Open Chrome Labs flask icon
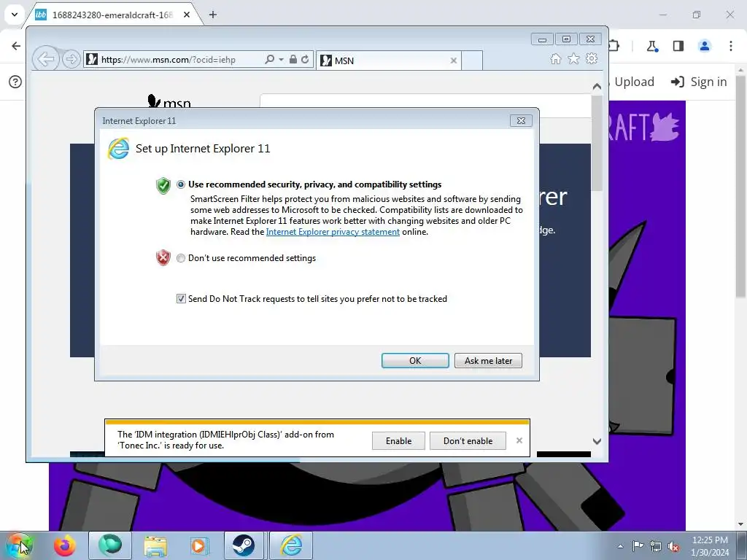The height and width of the screenshot is (560, 747). [652, 46]
